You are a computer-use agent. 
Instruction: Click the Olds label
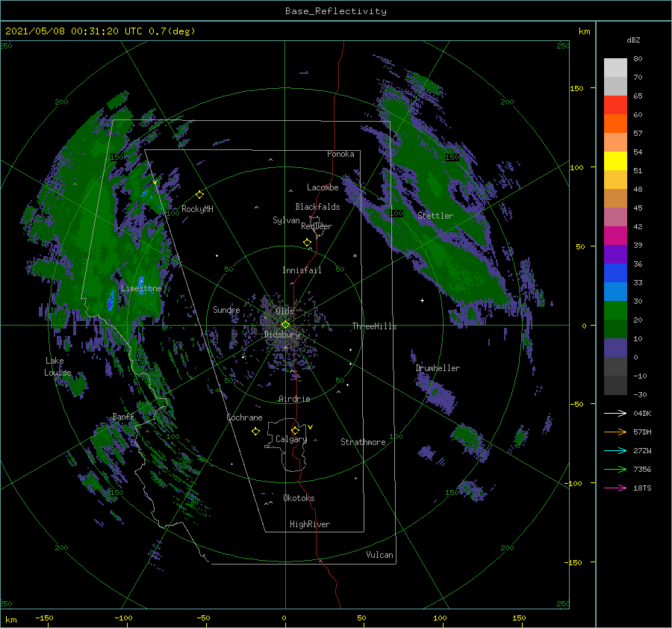284,311
